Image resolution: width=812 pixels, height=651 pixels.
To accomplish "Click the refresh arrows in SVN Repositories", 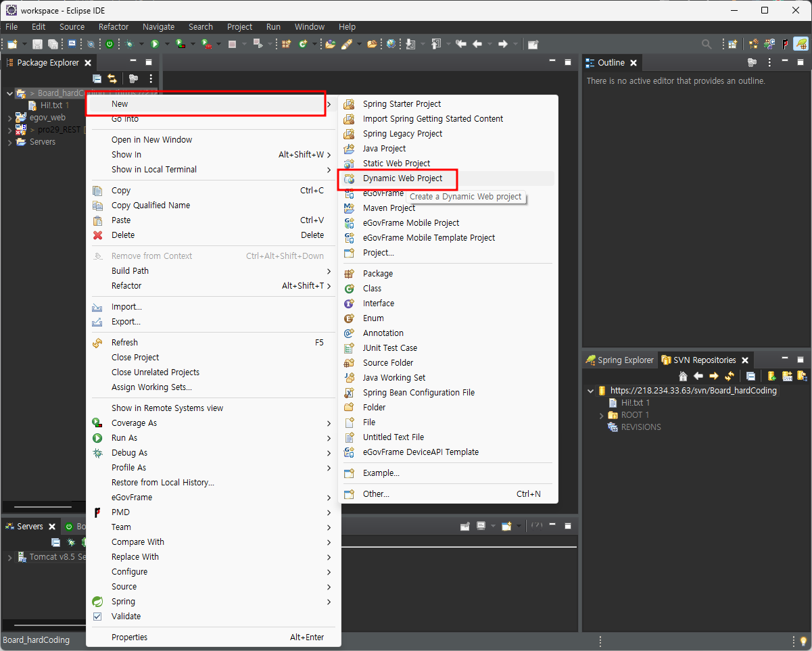I will tap(730, 376).
